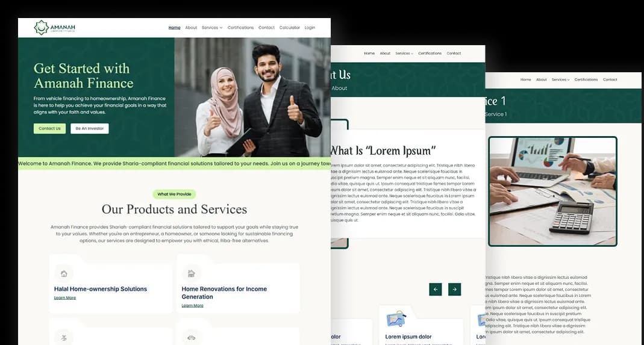The width and height of the screenshot is (644, 345).
Task: Click the next arrow slider button
Action: coord(454,289)
